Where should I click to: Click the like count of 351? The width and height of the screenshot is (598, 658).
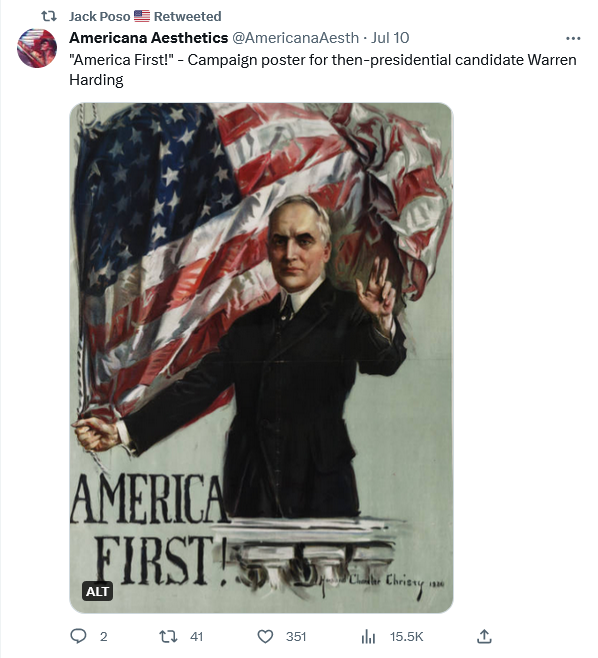tap(296, 637)
